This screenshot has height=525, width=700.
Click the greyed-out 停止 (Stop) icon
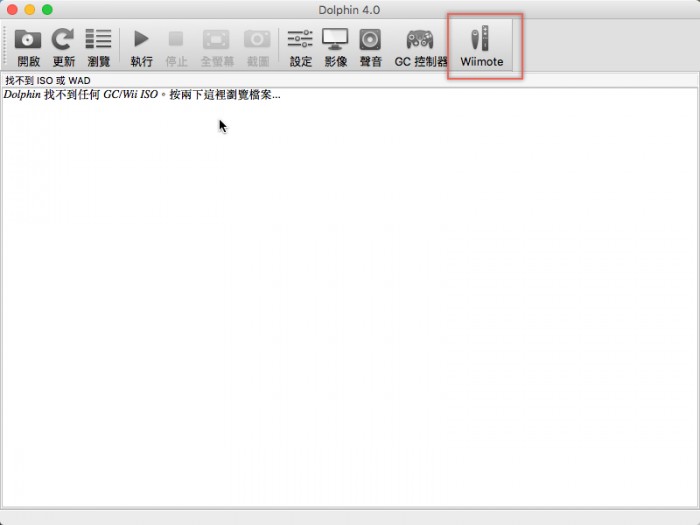point(175,39)
